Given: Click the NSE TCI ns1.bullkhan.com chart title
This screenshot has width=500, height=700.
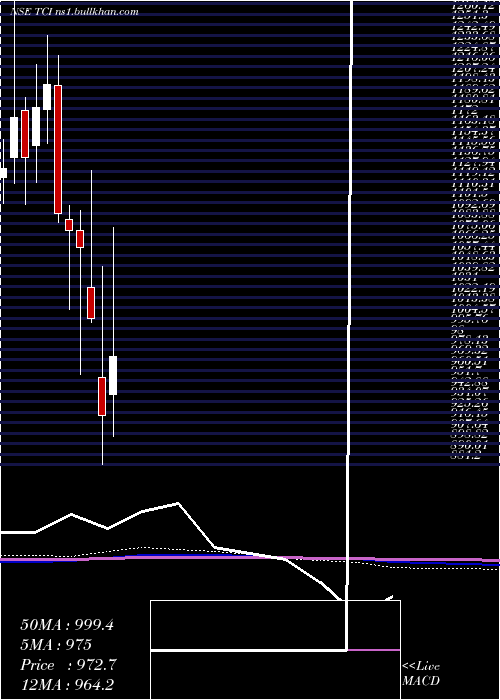Looking at the screenshot, I should [x=74, y=12].
